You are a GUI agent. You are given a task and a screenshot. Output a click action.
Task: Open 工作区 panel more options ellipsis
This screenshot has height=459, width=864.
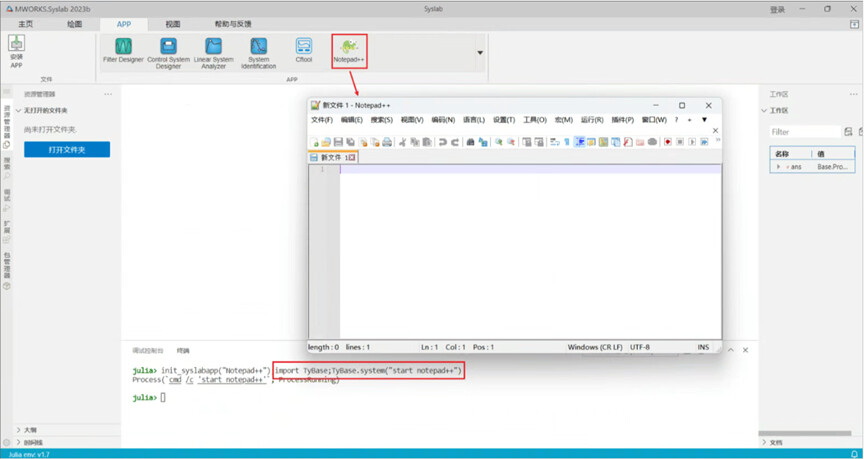(854, 94)
